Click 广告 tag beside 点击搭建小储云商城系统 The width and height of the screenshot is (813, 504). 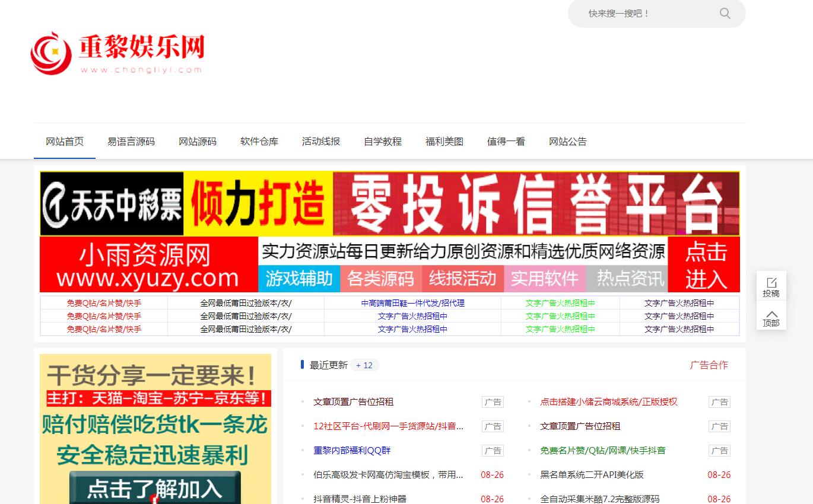tap(719, 402)
